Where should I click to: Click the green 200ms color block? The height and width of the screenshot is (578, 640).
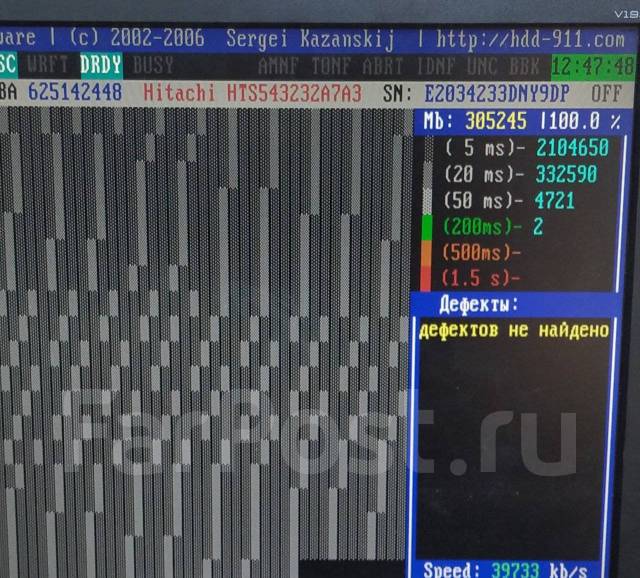[426, 228]
